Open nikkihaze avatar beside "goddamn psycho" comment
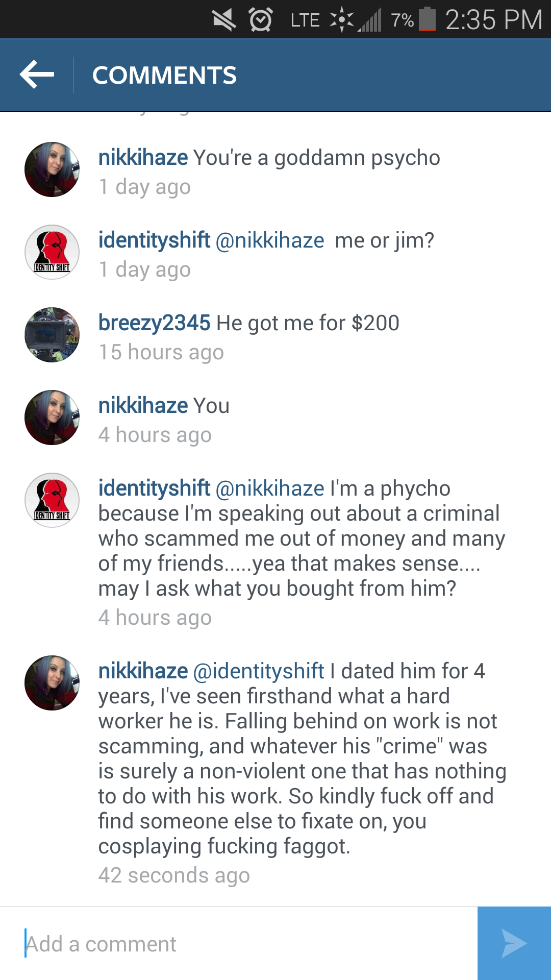Image resolution: width=551 pixels, height=980 pixels. point(52,169)
